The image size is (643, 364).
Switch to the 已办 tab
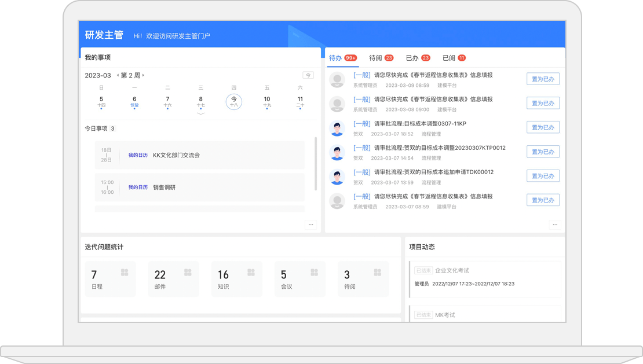click(x=417, y=58)
